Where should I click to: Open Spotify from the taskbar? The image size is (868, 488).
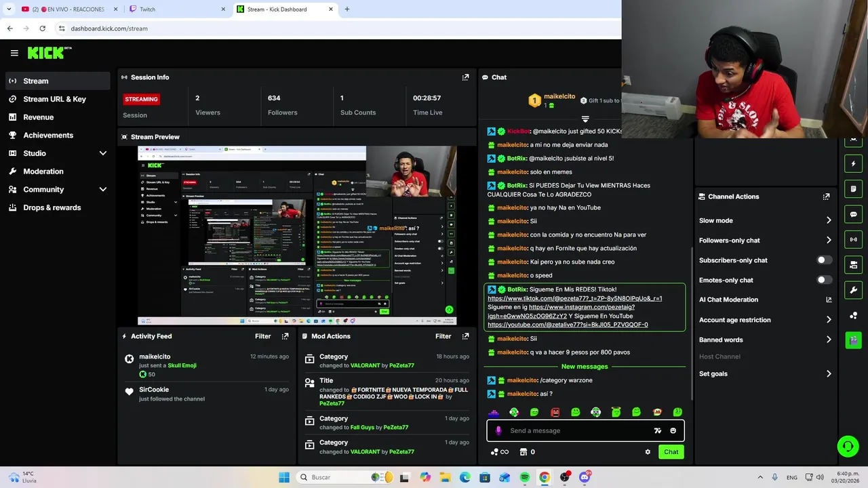pos(525,477)
